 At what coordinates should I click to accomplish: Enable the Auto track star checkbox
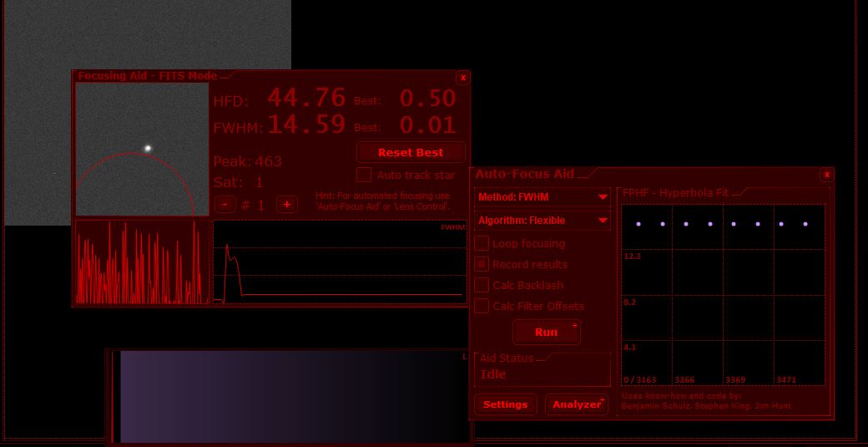pos(364,175)
